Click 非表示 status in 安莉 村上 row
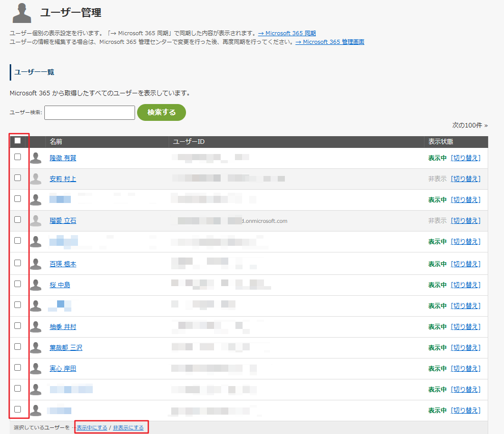The image size is (504, 434). point(437,179)
